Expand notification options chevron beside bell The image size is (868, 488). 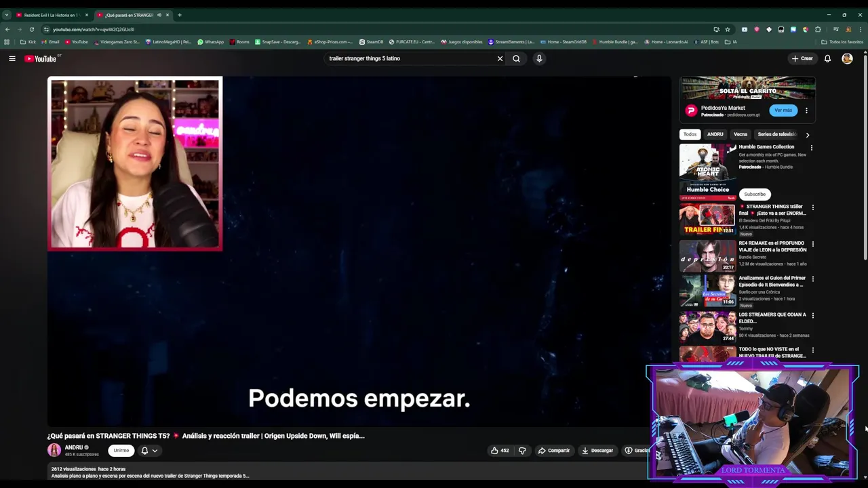155,450
